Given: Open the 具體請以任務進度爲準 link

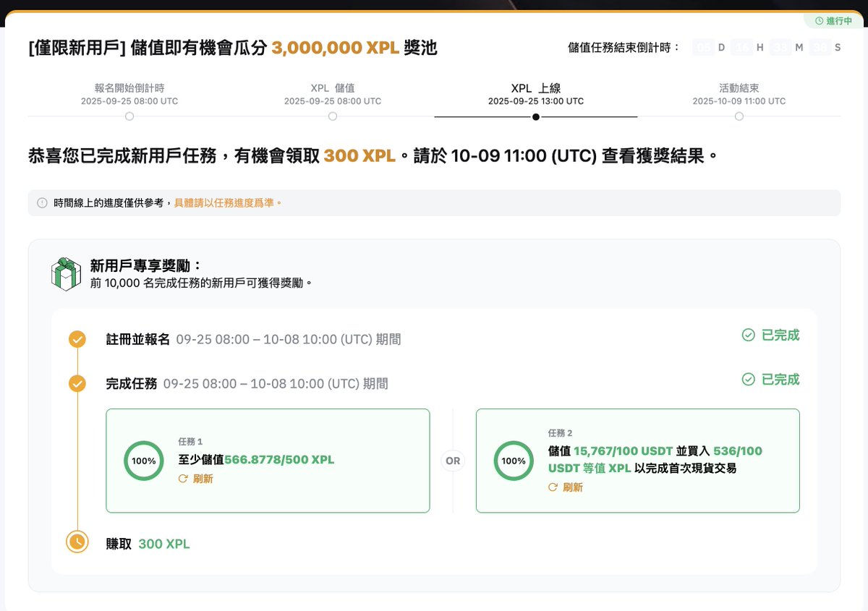Looking at the screenshot, I should (228, 203).
